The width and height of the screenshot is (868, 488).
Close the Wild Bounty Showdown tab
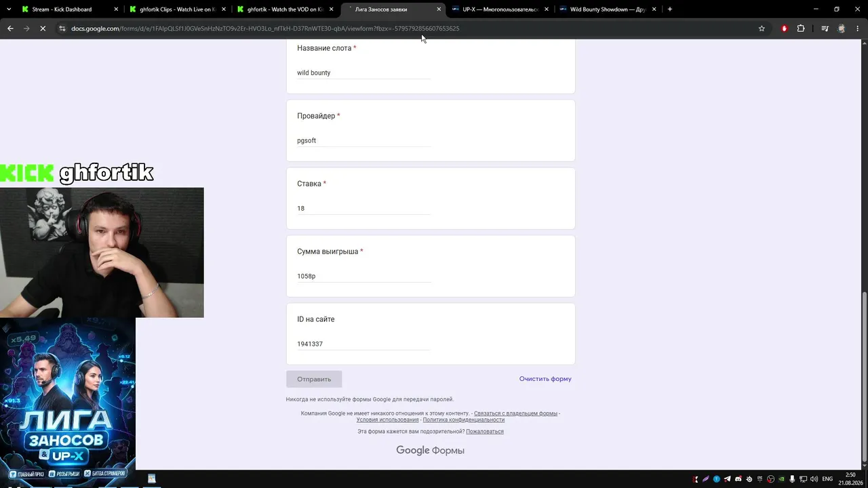(654, 9)
